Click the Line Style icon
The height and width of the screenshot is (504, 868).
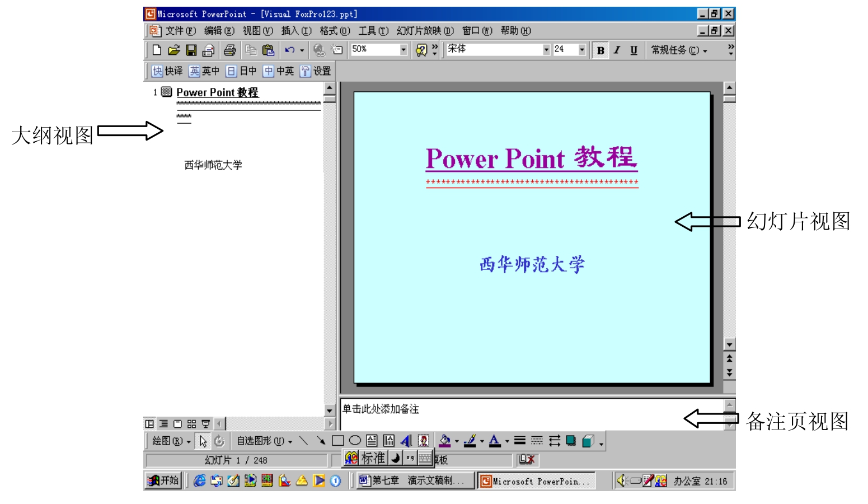click(x=520, y=441)
